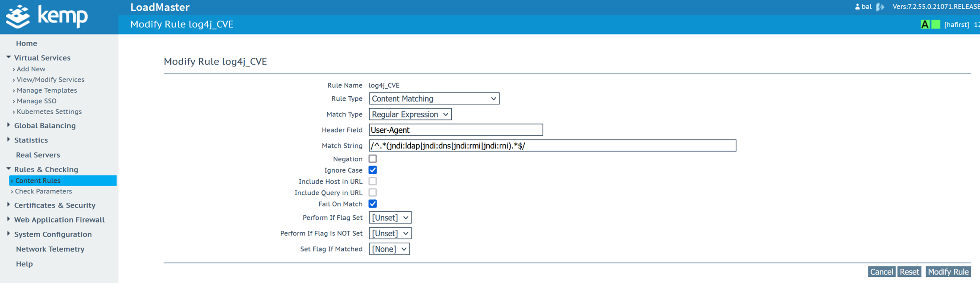Expand the Statistics section

pos(31,140)
